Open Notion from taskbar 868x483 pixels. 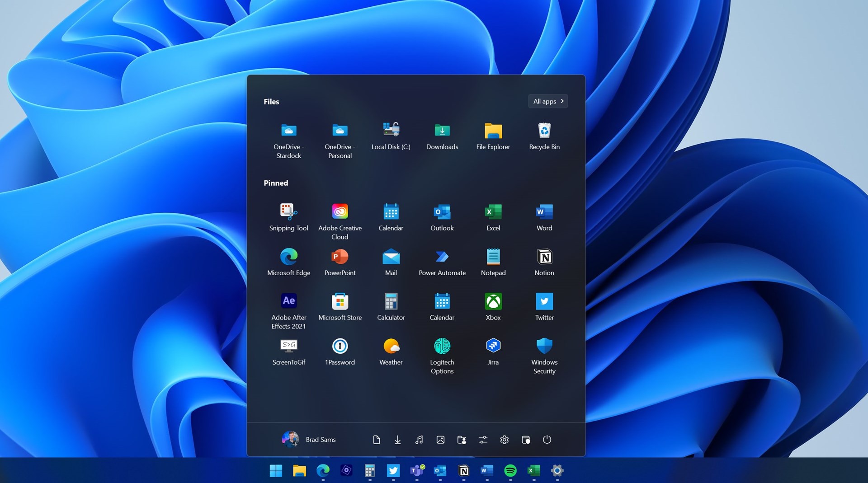(x=463, y=471)
